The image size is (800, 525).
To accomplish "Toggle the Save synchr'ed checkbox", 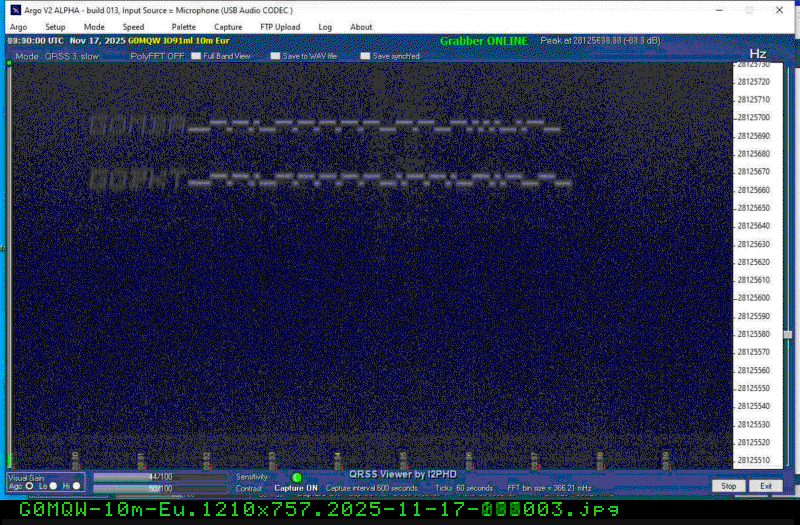I will (x=365, y=56).
